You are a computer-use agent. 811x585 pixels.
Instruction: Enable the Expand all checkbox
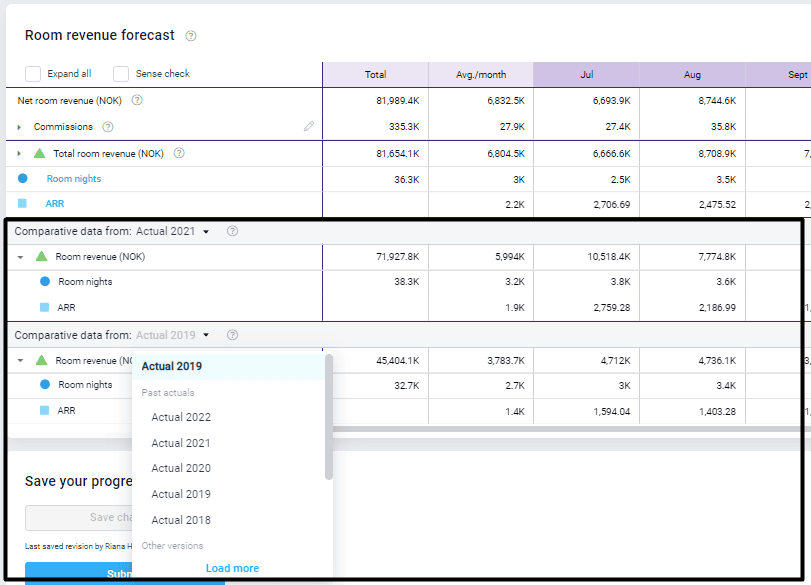click(x=33, y=74)
